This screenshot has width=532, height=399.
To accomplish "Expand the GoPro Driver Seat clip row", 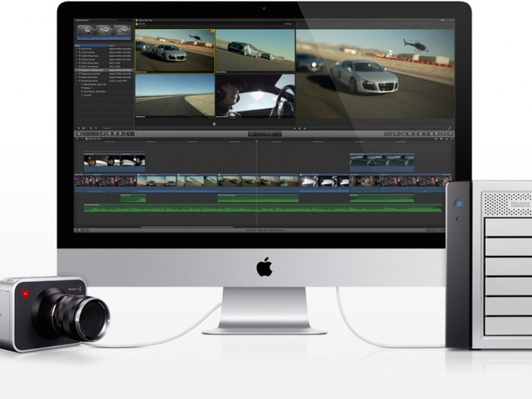I will pos(77,63).
